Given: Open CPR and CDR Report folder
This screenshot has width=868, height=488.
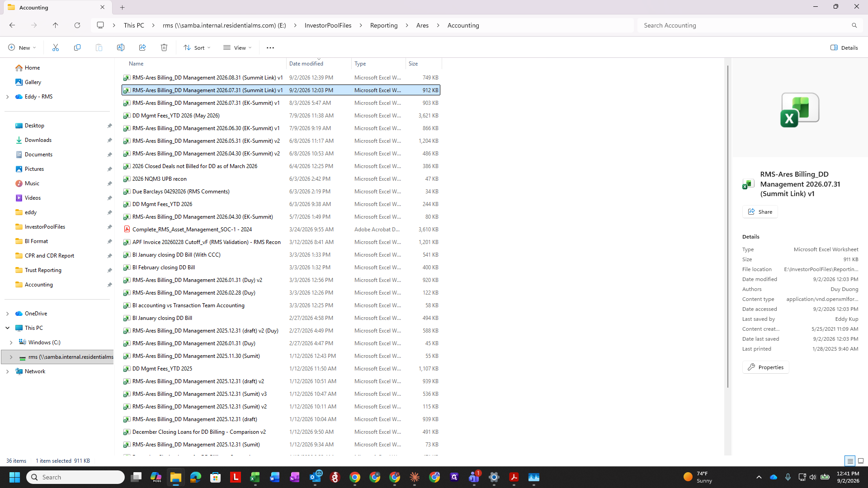Looking at the screenshot, I should coord(49,256).
